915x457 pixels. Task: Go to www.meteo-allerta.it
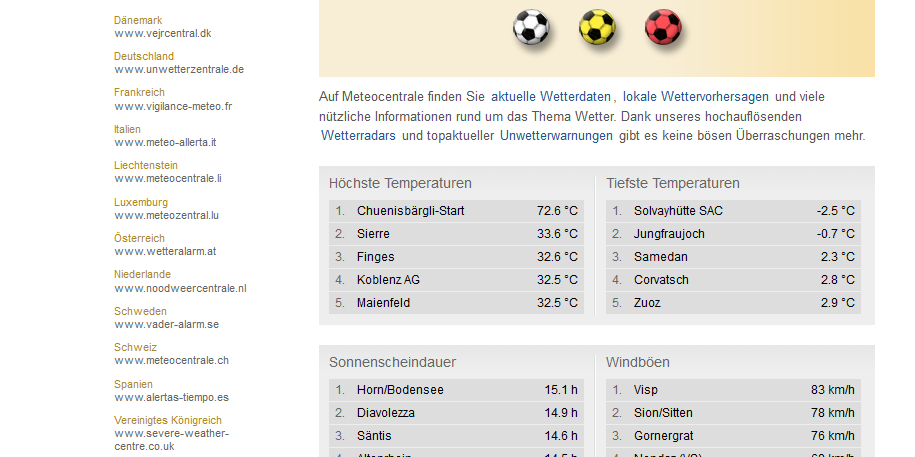[165, 142]
